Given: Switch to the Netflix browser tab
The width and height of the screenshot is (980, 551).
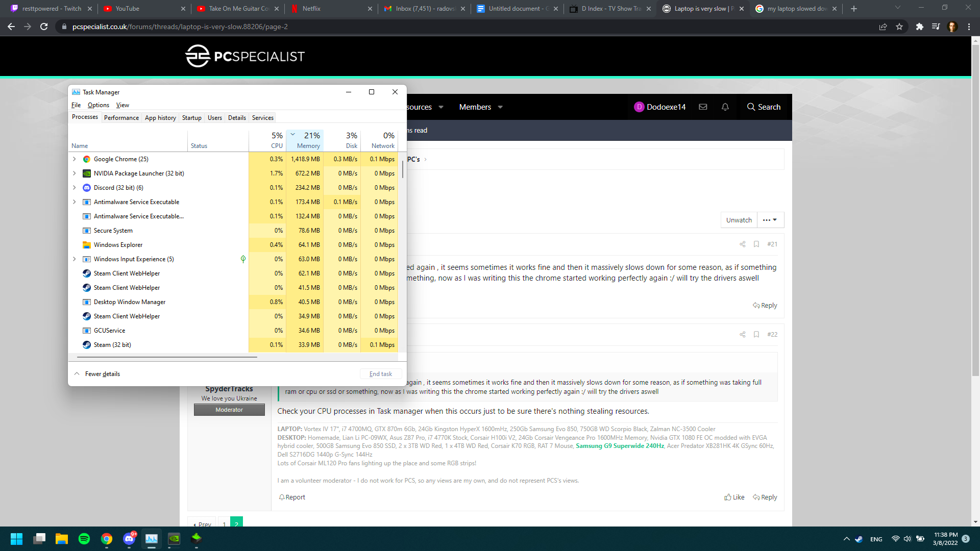Looking at the screenshot, I should 331,9.
